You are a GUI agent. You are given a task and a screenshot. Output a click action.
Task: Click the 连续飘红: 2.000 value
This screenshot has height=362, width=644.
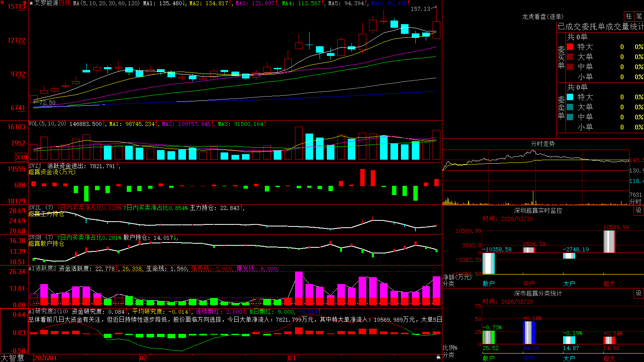(220, 311)
